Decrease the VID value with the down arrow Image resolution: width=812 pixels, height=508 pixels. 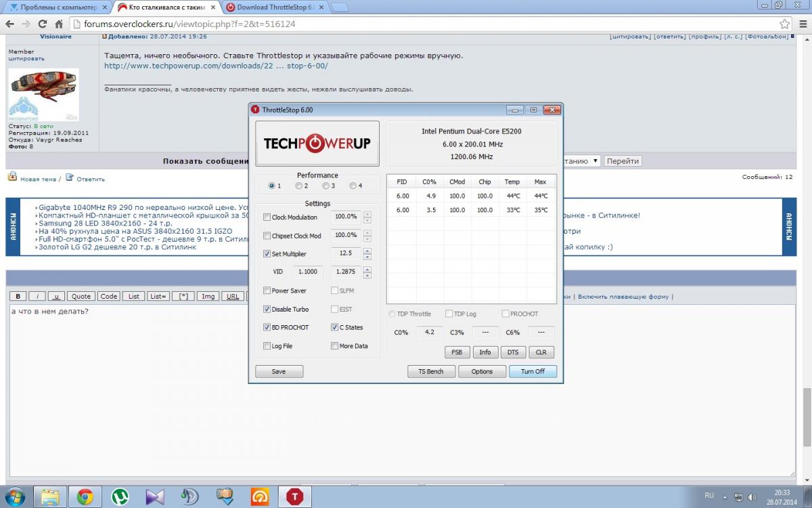[x=367, y=275]
